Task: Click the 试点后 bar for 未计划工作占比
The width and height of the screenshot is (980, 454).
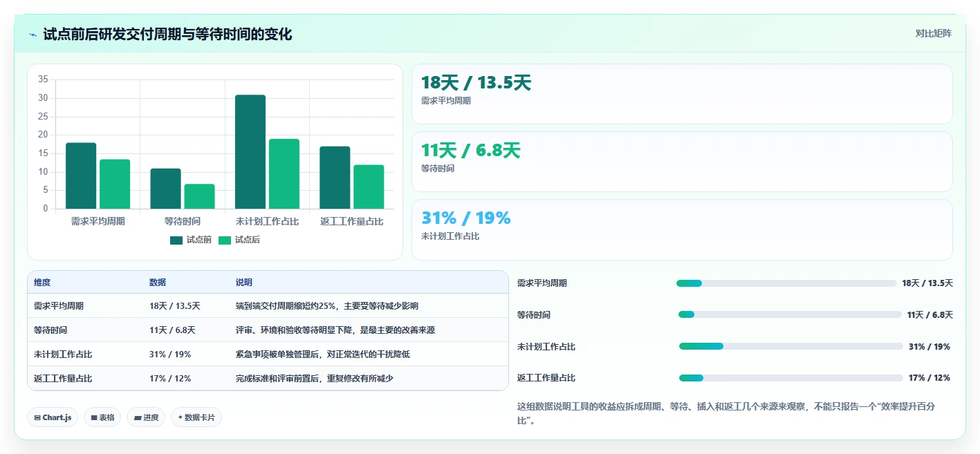Action: pos(284,173)
